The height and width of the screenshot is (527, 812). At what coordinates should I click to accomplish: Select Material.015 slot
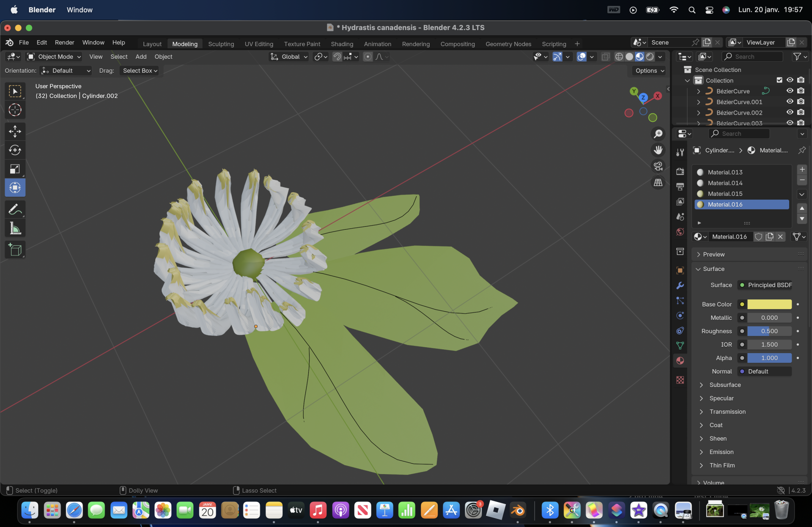coord(742,194)
